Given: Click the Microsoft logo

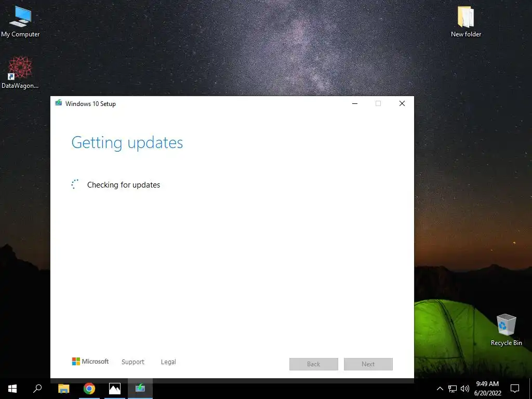Looking at the screenshot, I should [x=90, y=362].
